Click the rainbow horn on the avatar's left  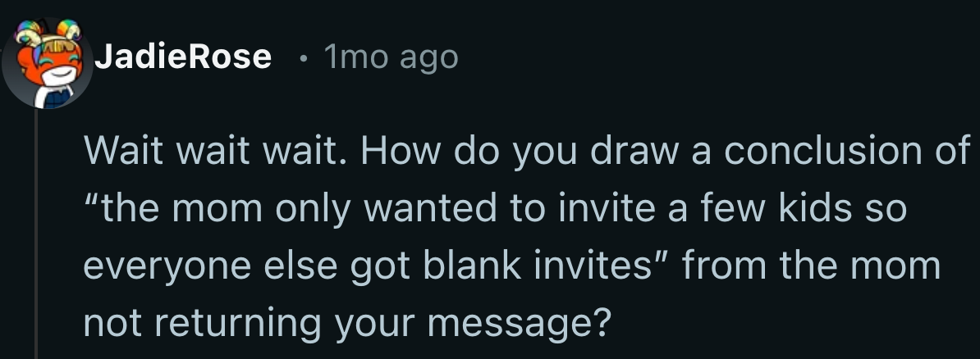pyautogui.click(x=29, y=32)
